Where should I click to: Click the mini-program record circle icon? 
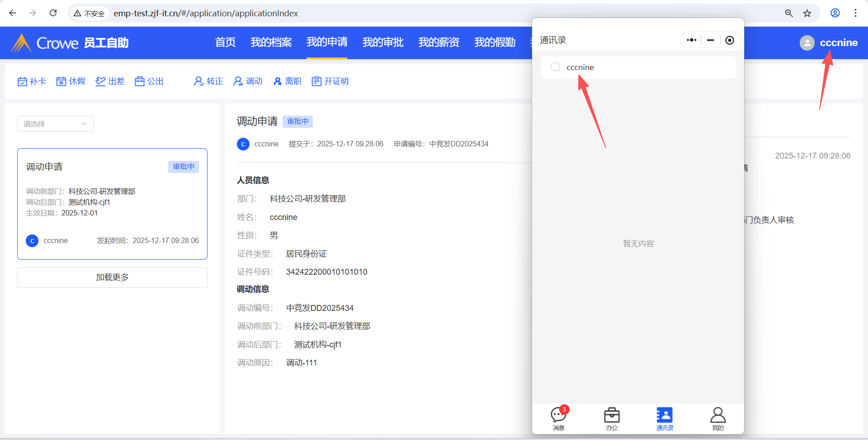[x=729, y=40]
